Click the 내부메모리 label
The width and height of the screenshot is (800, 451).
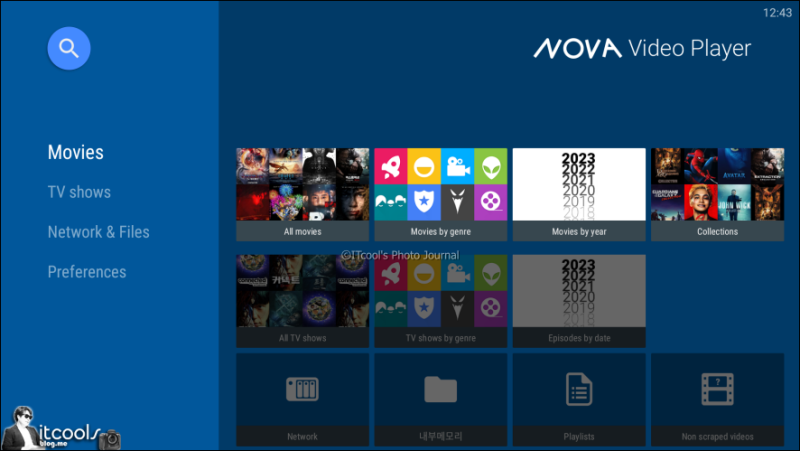click(x=441, y=437)
